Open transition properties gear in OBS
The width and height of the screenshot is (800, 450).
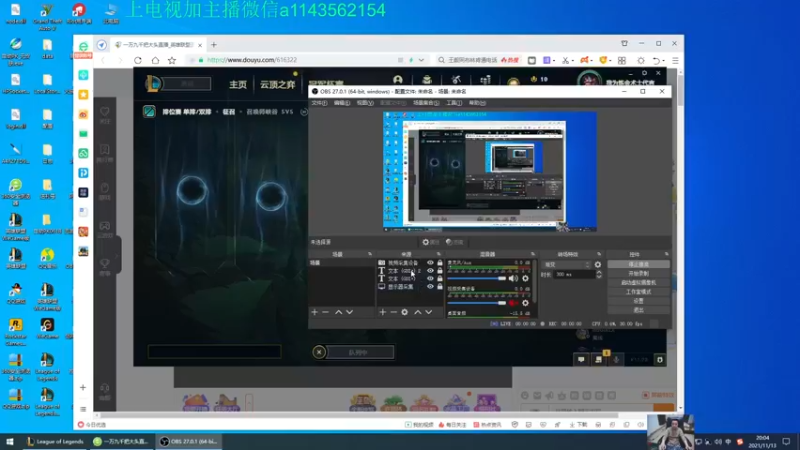[x=598, y=265]
